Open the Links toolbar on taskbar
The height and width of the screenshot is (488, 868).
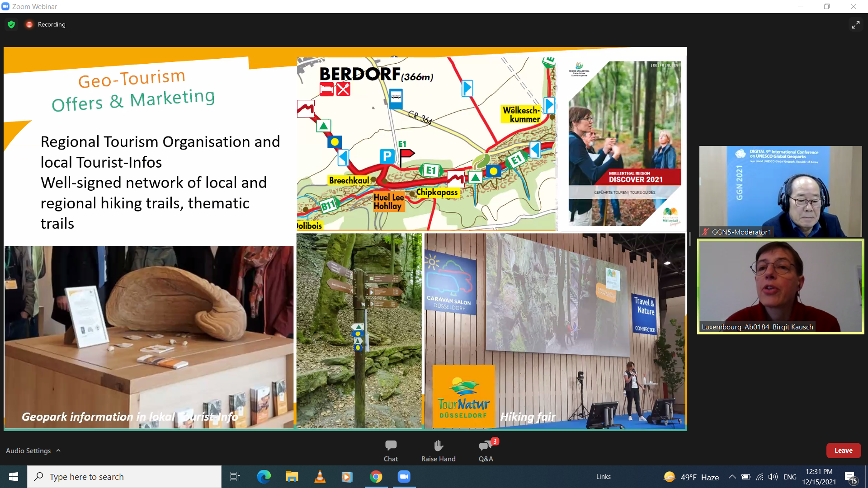tap(603, 477)
